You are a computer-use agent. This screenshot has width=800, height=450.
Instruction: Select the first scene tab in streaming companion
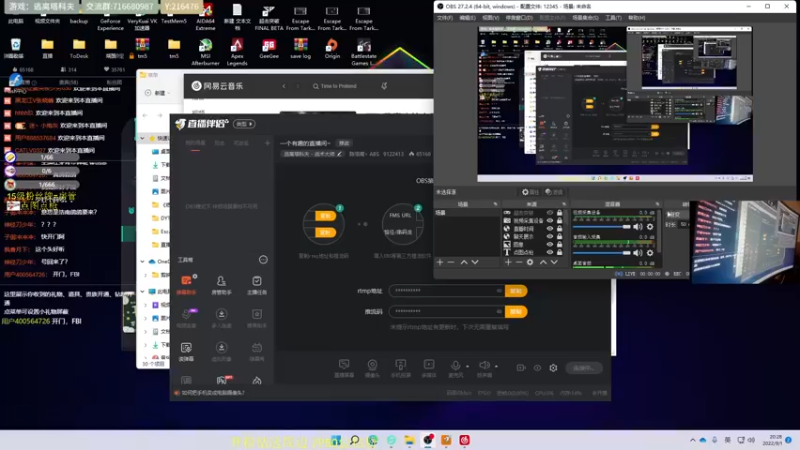[x=195, y=143]
